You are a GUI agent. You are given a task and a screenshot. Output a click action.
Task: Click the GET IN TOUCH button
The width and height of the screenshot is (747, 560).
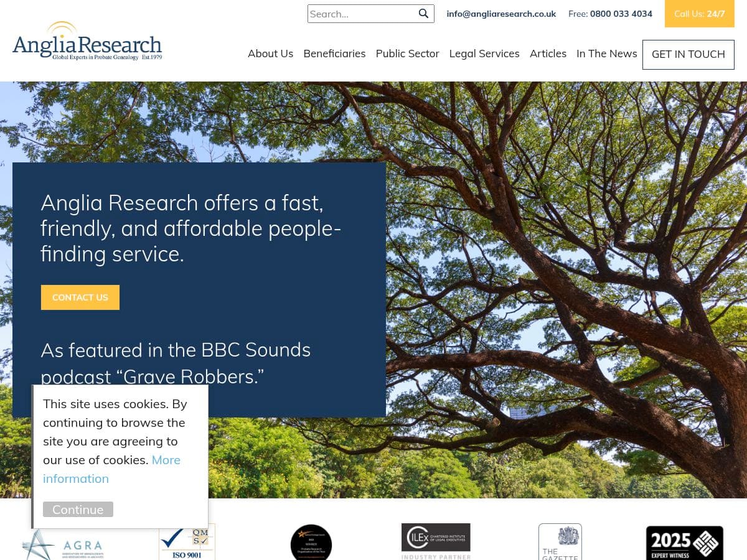(688, 54)
